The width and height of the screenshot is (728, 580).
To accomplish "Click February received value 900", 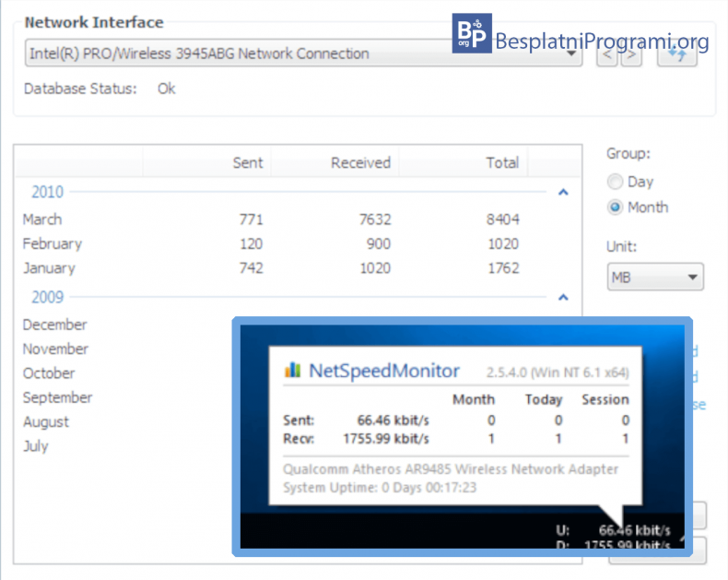I will pyautogui.click(x=379, y=243).
